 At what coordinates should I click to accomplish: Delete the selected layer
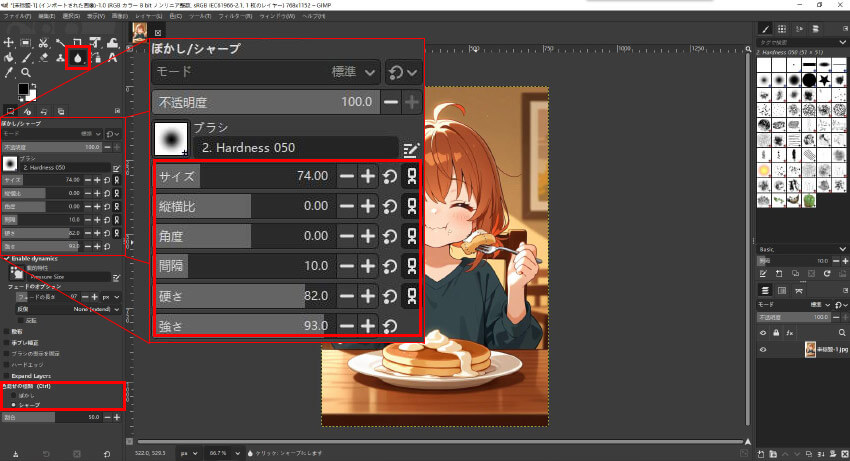pyautogui.click(x=844, y=454)
